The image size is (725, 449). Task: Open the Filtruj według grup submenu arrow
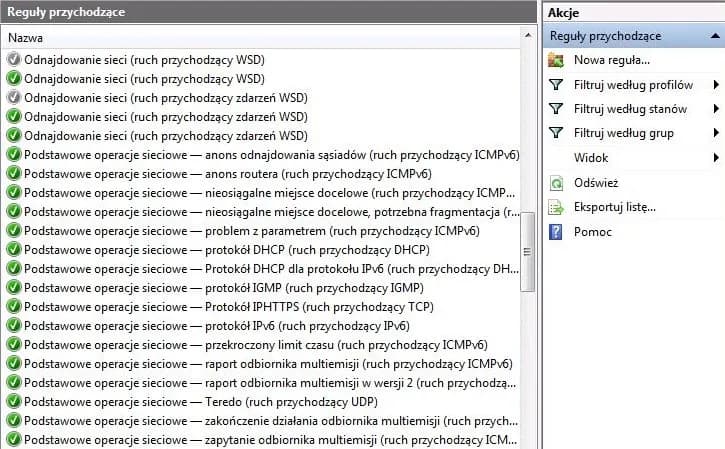coord(716,133)
